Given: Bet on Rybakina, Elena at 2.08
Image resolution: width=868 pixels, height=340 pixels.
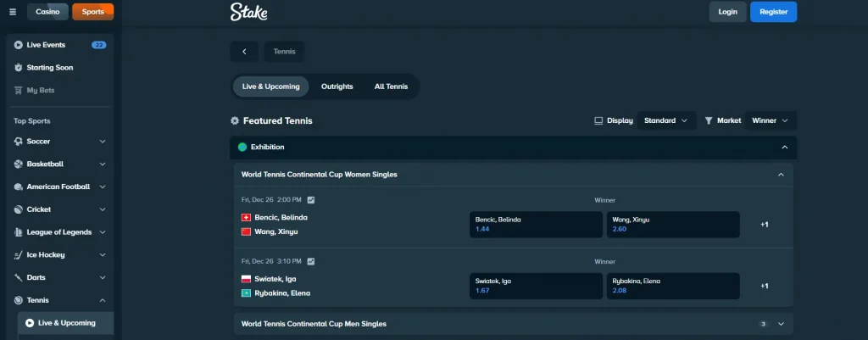Looking at the screenshot, I should tap(673, 286).
